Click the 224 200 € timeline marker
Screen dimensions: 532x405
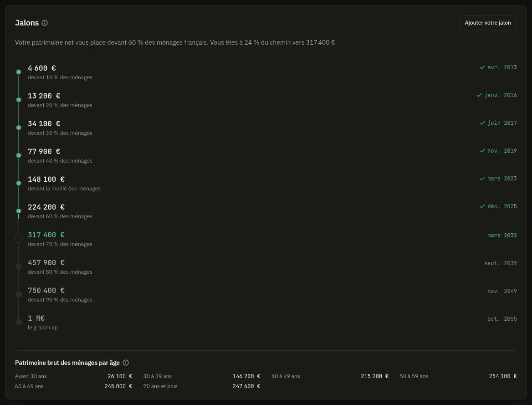(19, 211)
